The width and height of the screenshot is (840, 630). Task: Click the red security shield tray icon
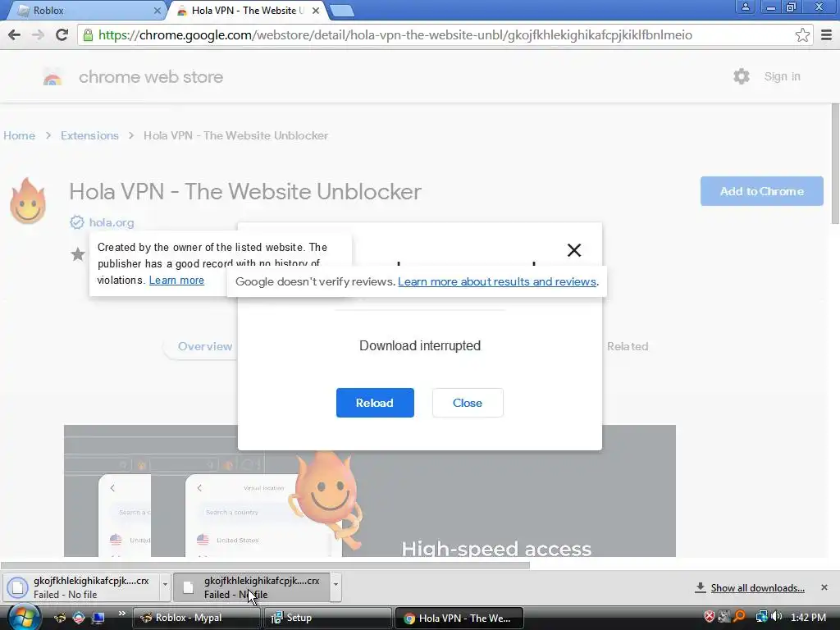click(x=710, y=617)
